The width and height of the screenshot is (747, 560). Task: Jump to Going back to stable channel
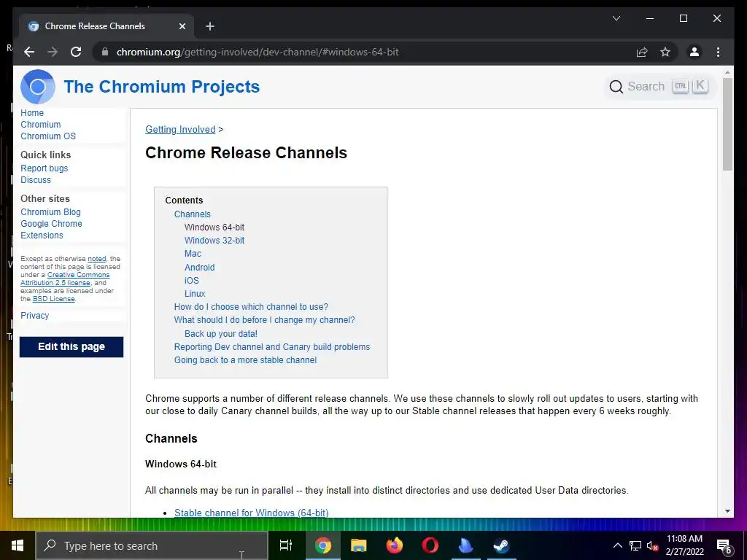(245, 360)
